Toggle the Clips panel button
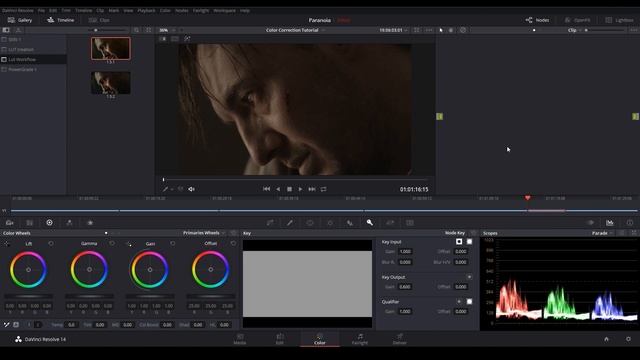This screenshot has width=640, height=360. point(99,20)
